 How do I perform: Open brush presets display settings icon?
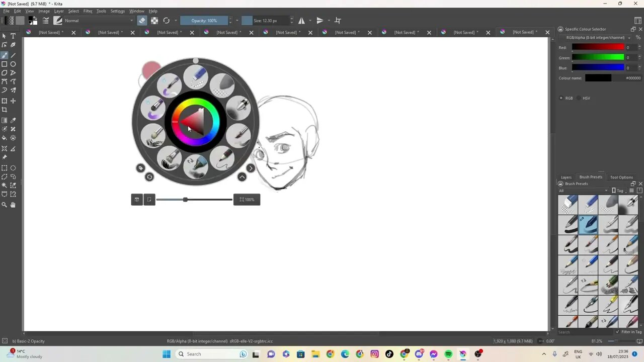pyautogui.click(x=631, y=191)
